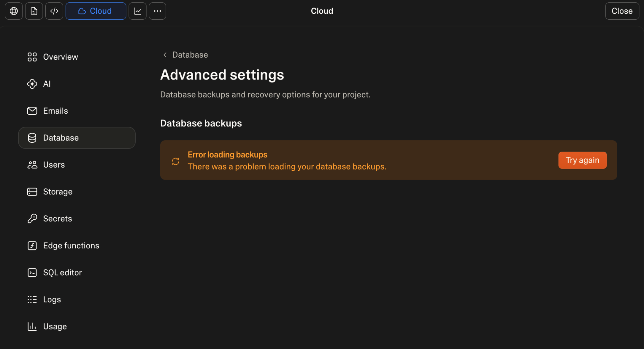644x349 pixels.
Task: Click the Database breadcrumb link
Action: [190, 55]
